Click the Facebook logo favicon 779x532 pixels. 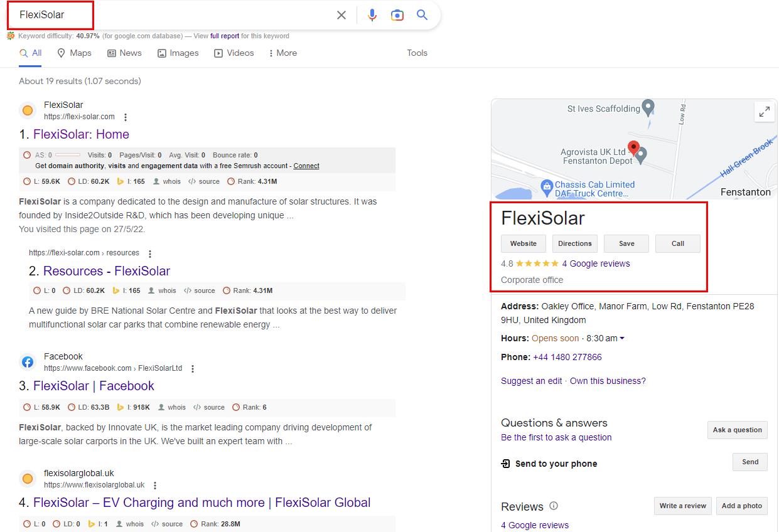28,362
